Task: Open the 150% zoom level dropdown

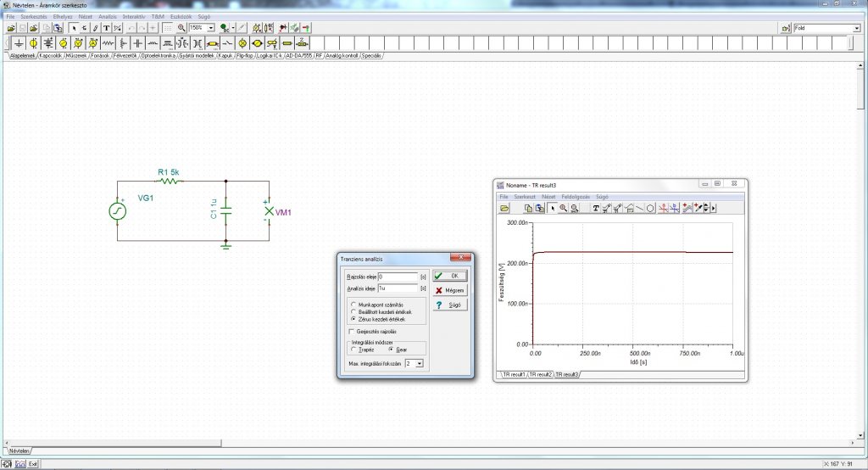Action: 211,28
